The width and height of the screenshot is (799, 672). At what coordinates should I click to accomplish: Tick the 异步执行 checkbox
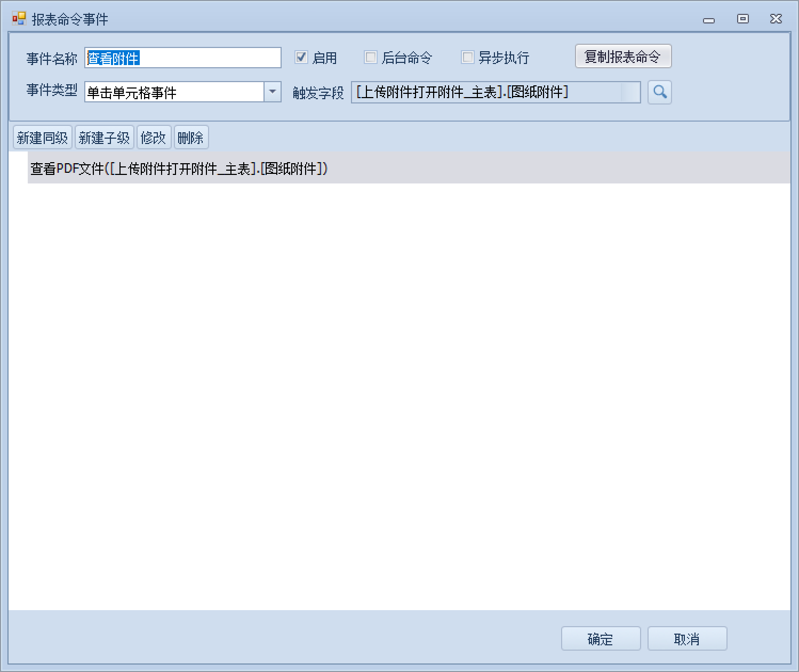(468, 58)
